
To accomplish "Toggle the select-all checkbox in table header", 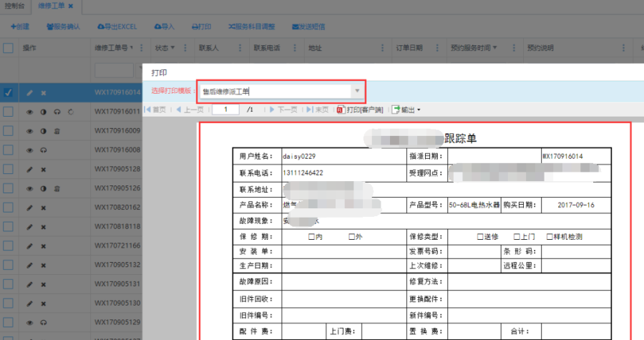I will tap(8, 49).
